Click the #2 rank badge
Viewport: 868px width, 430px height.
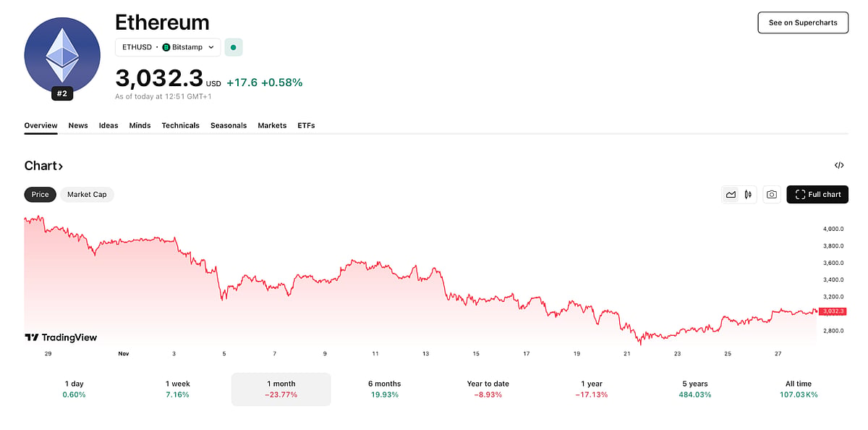point(61,93)
